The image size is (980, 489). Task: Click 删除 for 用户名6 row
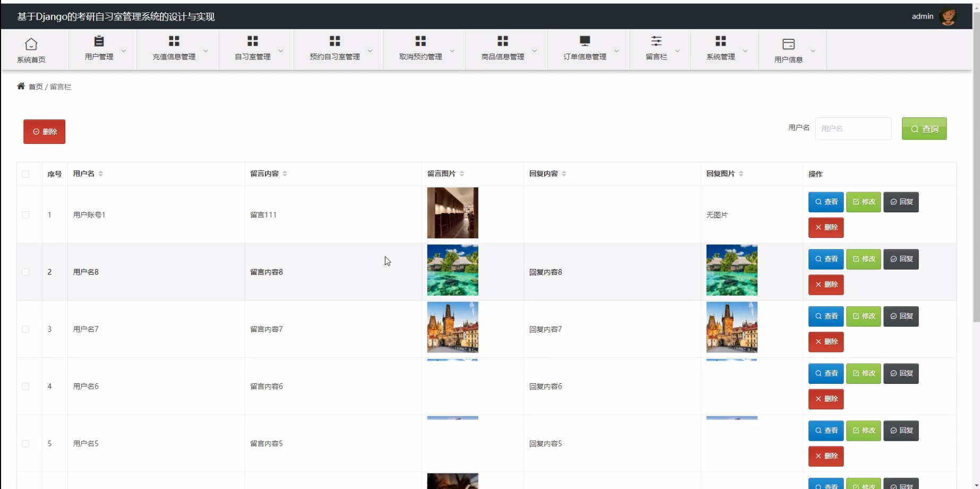(826, 399)
